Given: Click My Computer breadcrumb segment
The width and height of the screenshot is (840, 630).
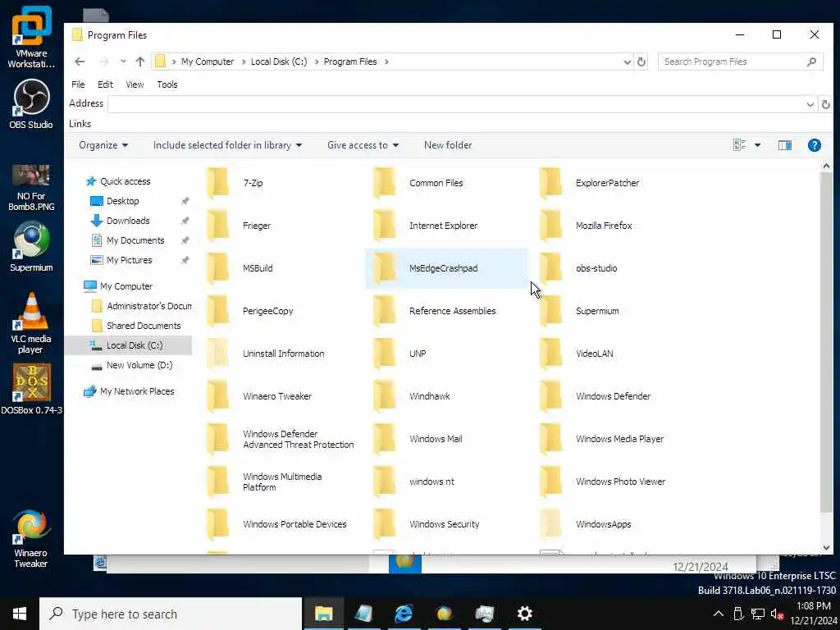Looking at the screenshot, I should tap(208, 62).
